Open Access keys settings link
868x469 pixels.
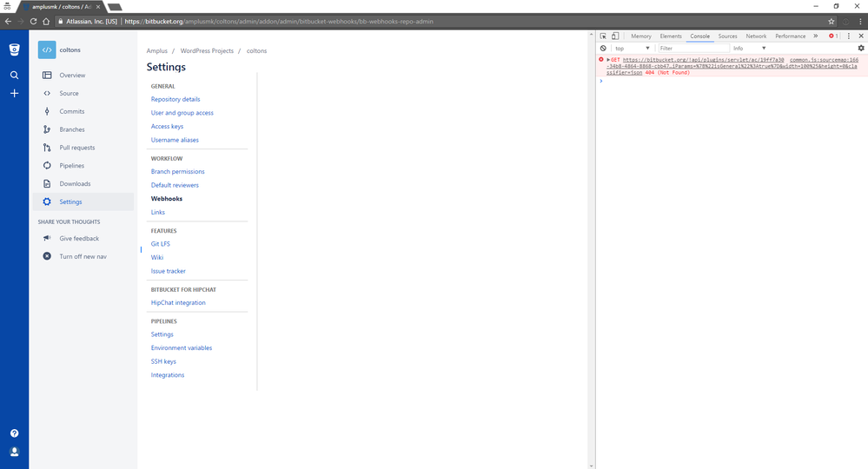[167, 126]
